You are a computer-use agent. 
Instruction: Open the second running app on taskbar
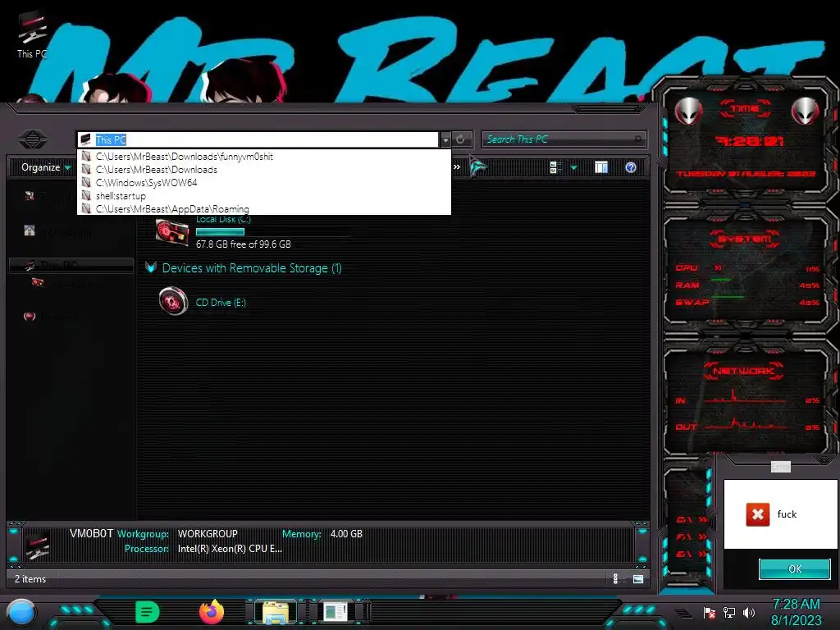(x=336, y=612)
